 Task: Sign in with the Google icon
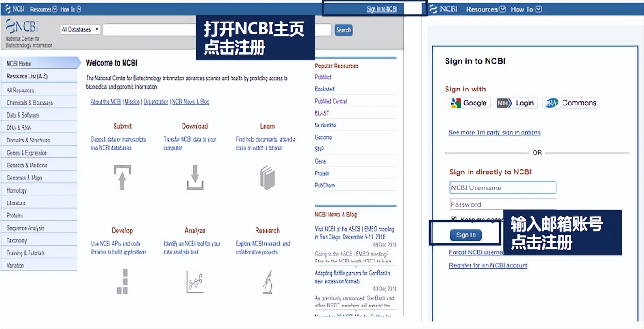[x=468, y=103]
